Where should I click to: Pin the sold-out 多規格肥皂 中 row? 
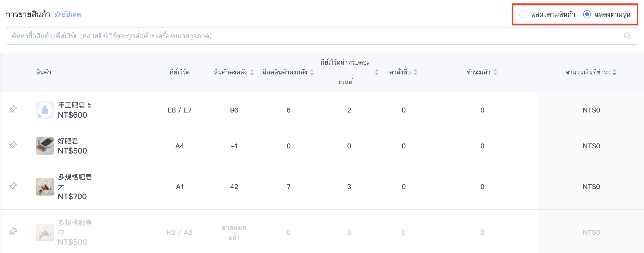13,231
